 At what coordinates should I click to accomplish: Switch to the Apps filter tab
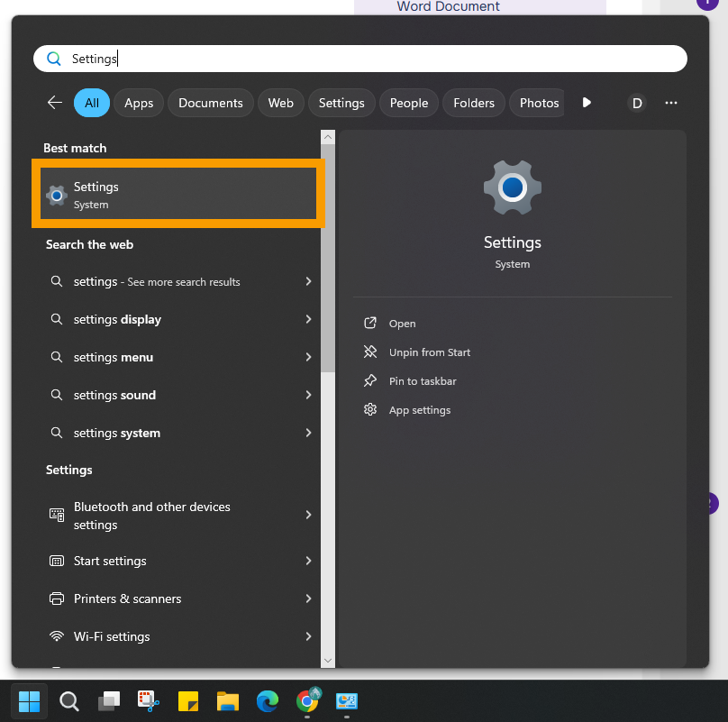139,103
